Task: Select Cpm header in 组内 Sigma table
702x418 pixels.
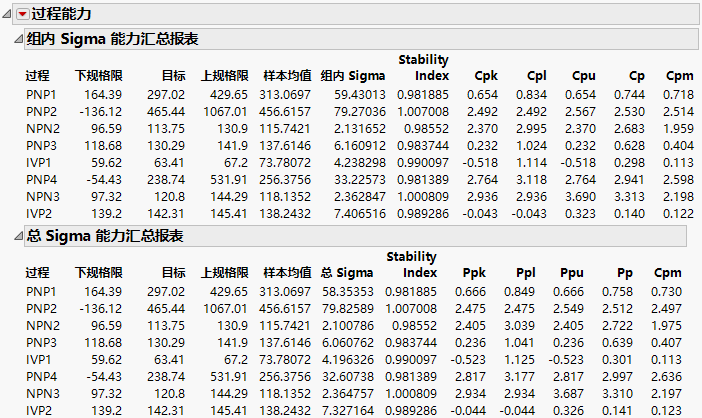Action: [680, 76]
